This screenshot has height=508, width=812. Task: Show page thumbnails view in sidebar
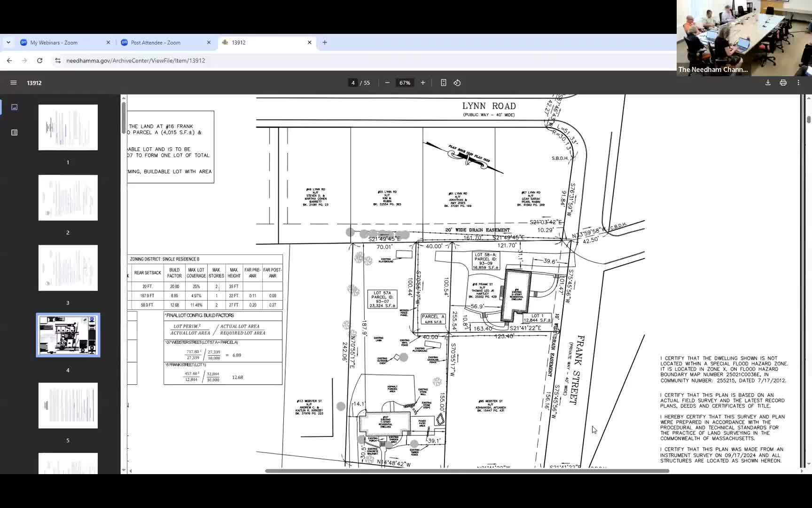(15, 107)
